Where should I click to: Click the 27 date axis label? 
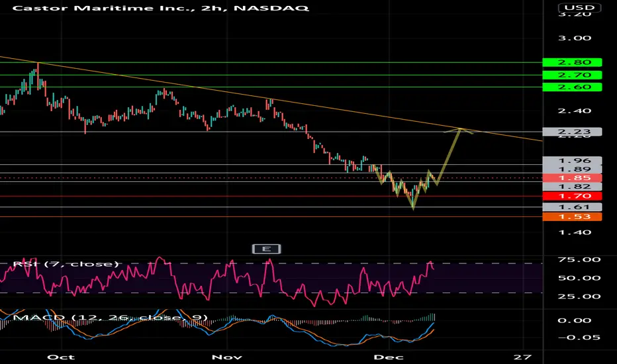[522, 357]
